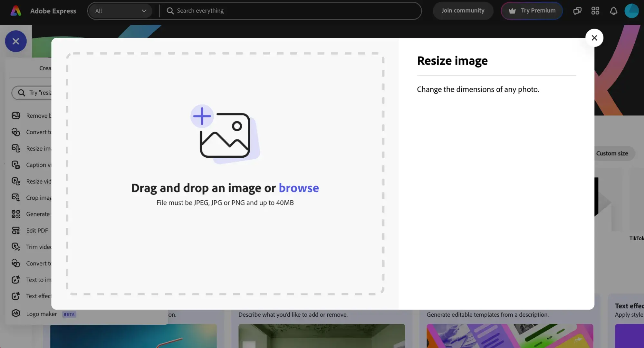Click the browse link to upload

coord(299,188)
